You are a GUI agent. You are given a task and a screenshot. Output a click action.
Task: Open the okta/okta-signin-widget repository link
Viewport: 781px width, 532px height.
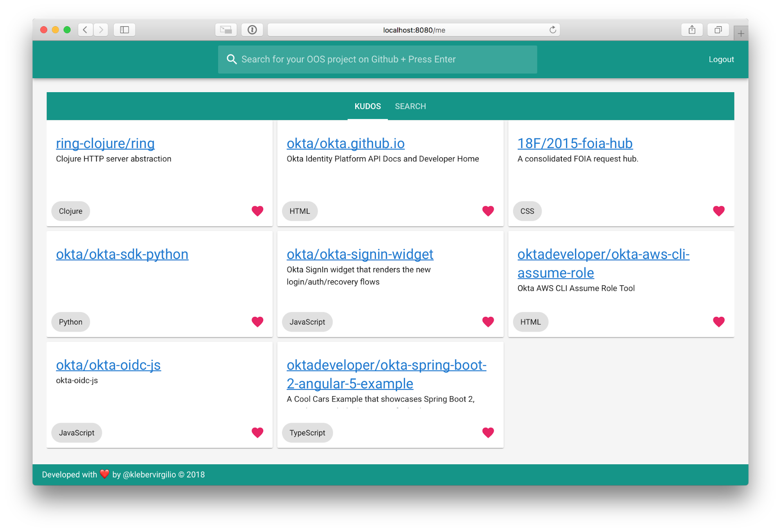pos(359,254)
